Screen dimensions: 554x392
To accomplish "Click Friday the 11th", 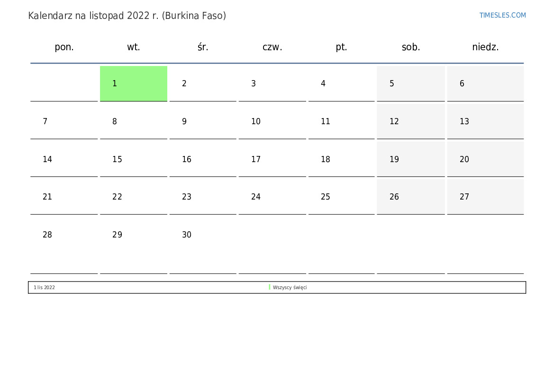I will click(x=341, y=121).
